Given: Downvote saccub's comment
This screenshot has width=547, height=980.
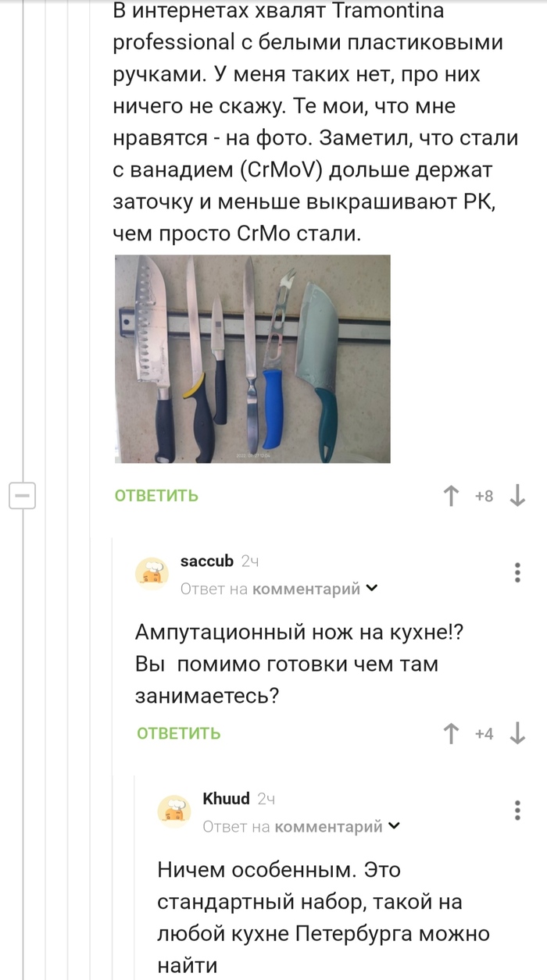Looking at the screenshot, I should 517,733.
